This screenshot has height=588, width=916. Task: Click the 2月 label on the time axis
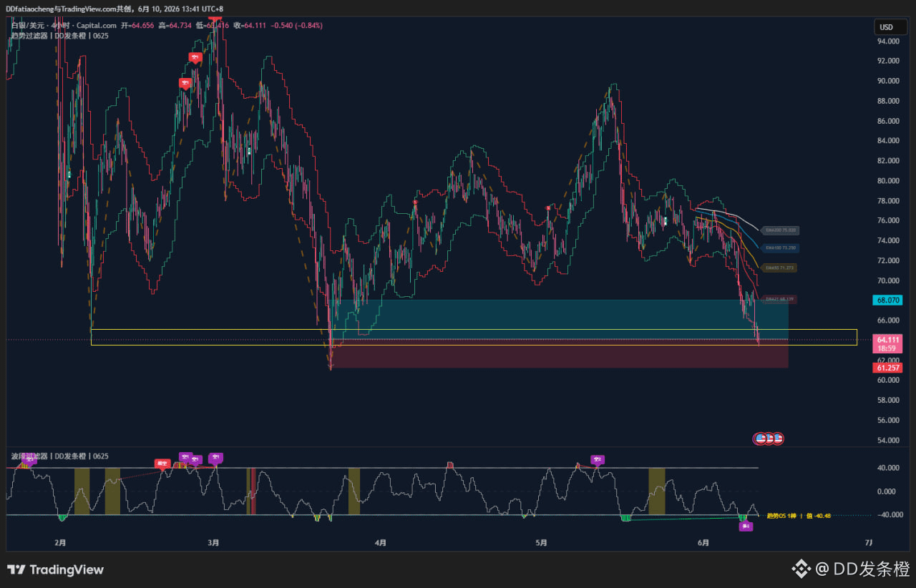[60, 543]
